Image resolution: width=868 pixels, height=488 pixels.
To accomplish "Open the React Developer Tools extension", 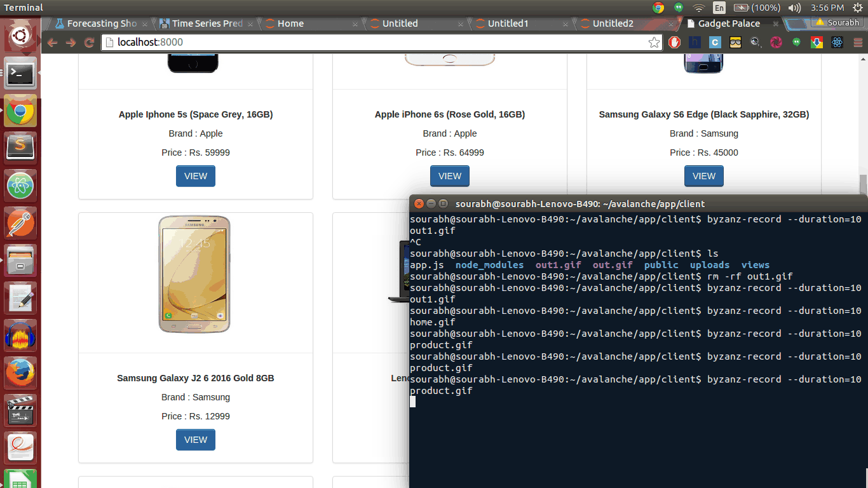I will coord(837,43).
